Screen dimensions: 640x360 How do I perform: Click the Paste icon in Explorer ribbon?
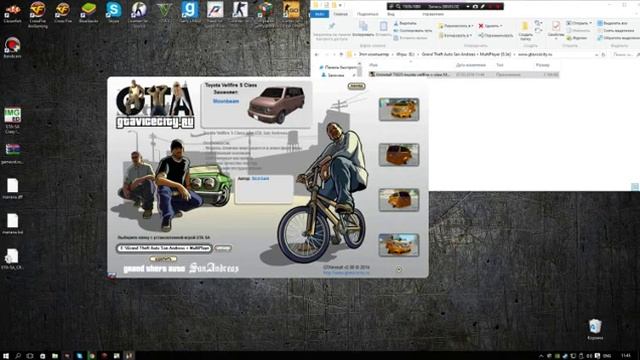point(383,27)
